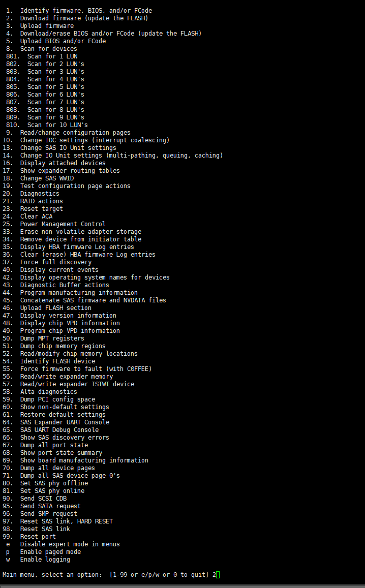Click the "RAID actions" menu line
Viewport: 365px width, 588px height.
coord(41,201)
